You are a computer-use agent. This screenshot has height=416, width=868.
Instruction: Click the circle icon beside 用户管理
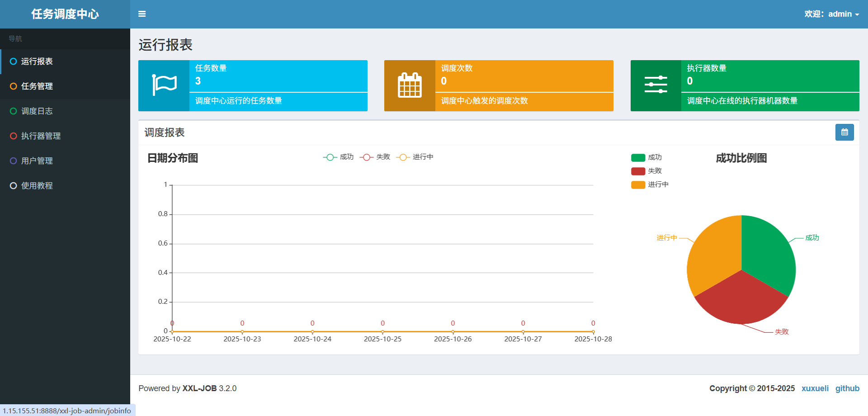(x=14, y=161)
